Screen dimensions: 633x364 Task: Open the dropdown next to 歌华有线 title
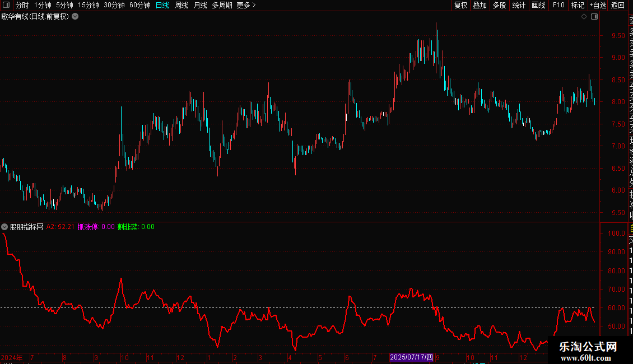(x=75, y=17)
